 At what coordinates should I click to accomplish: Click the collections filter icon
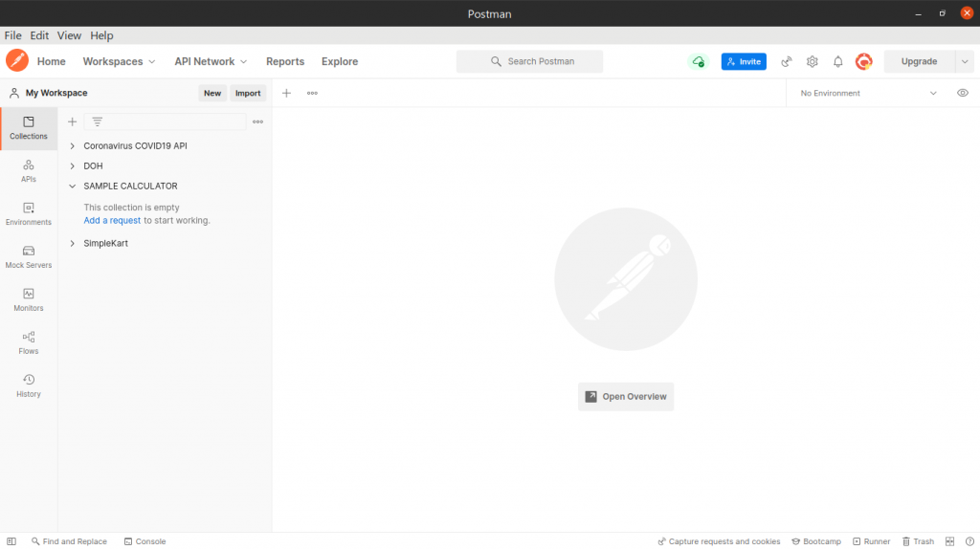(x=98, y=121)
